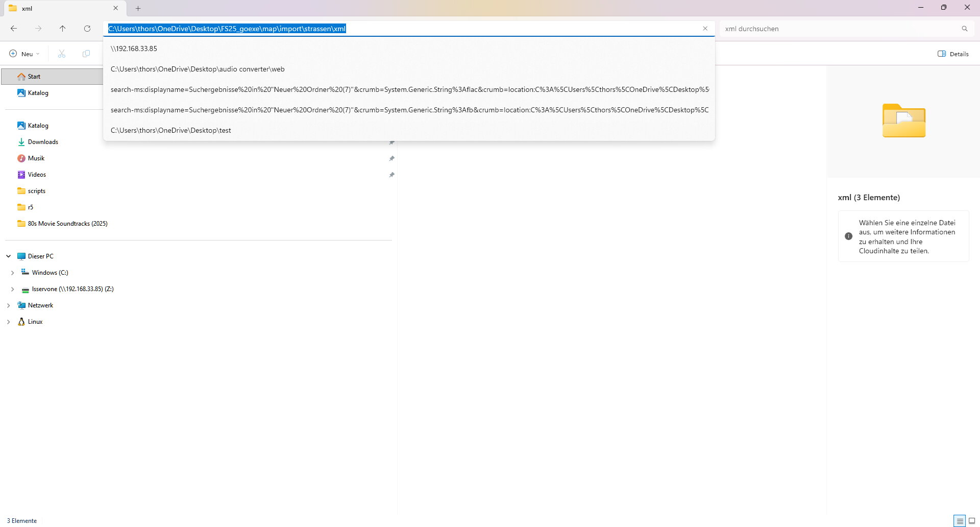Image resolution: width=980 pixels, height=527 pixels.
Task: Collapse the Dieser PC tree node
Action: pos(9,256)
